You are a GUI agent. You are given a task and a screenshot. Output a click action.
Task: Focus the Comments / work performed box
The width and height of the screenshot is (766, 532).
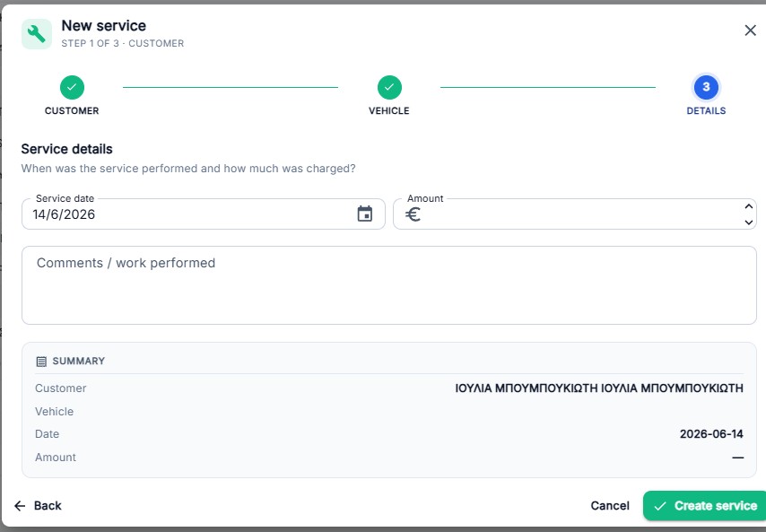tap(389, 285)
